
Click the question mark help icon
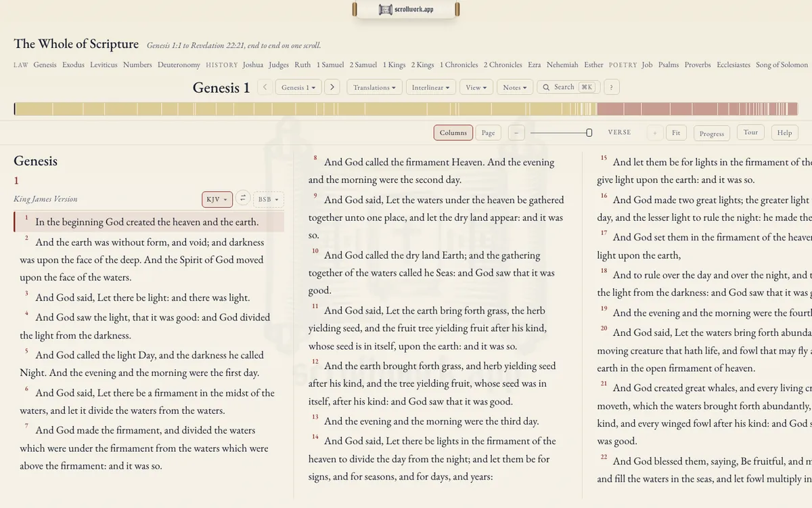(611, 87)
